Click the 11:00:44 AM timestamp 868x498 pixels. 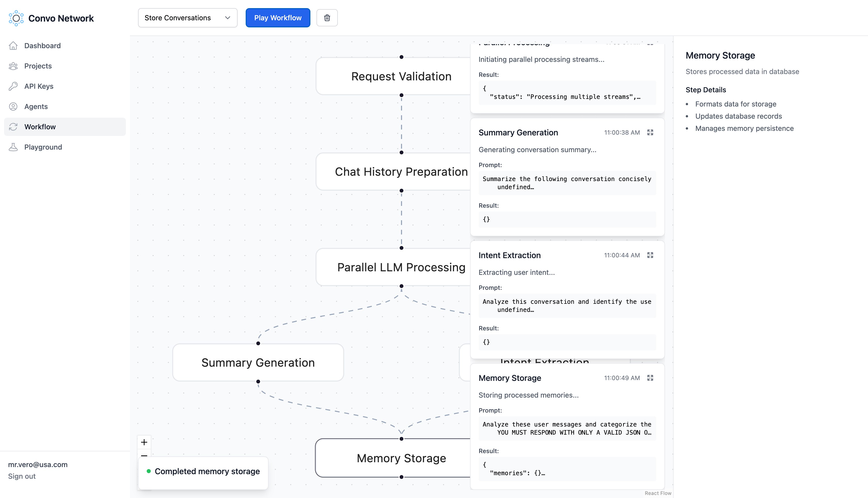[x=622, y=255]
